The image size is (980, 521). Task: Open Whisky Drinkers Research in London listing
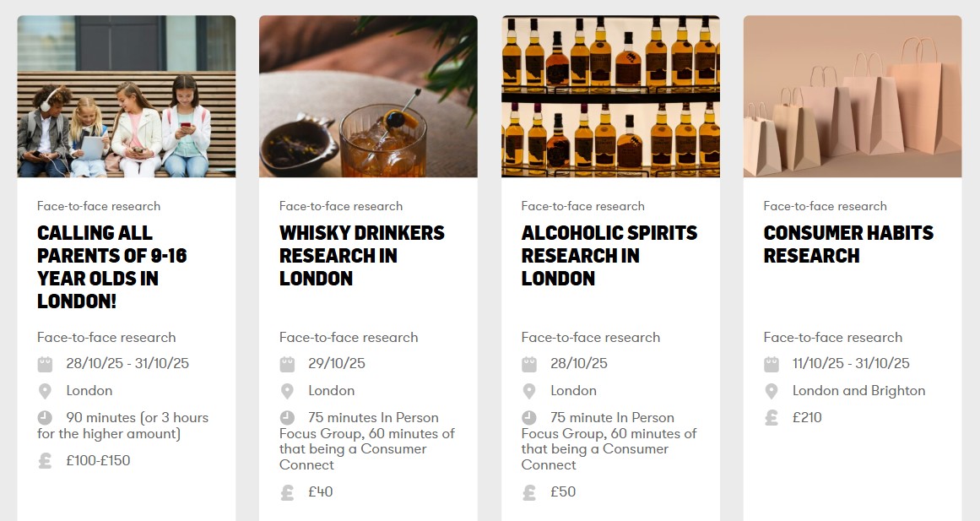361,255
